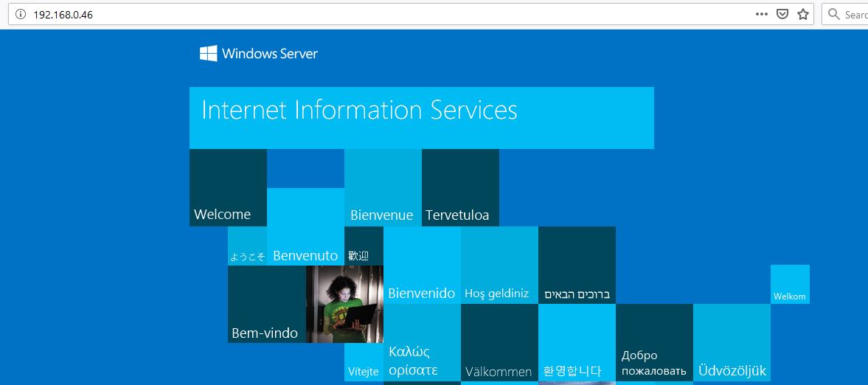Click the Vítejte tile

(x=364, y=362)
